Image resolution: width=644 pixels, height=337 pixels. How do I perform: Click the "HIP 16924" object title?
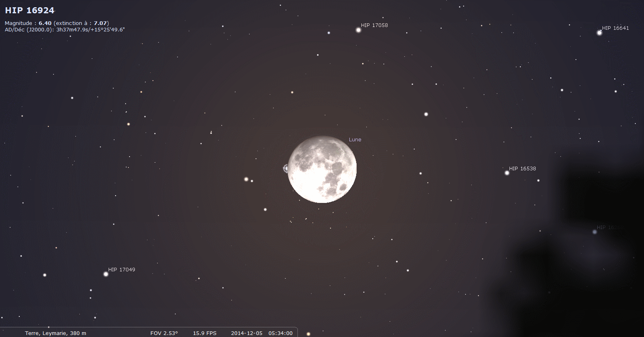[x=30, y=10]
